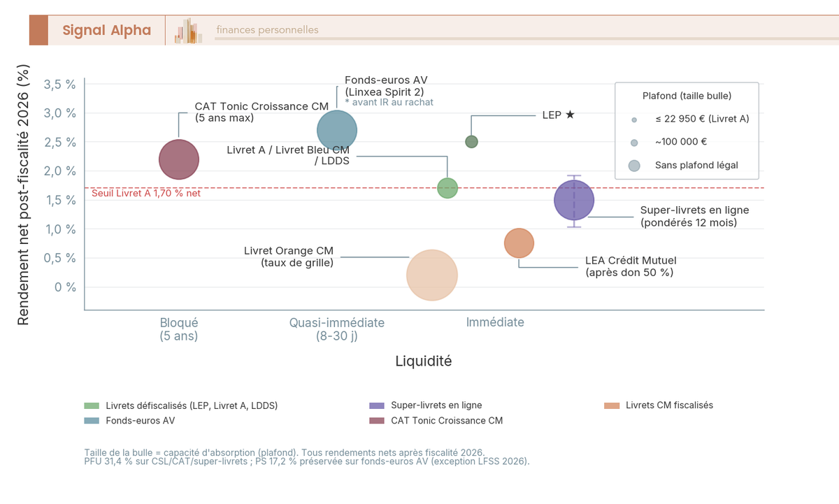Viewport: 839px width, 504px height.
Task: Click 'Super-livrets en ligne' text in the bottom legend
Action: click(x=436, y=405)
